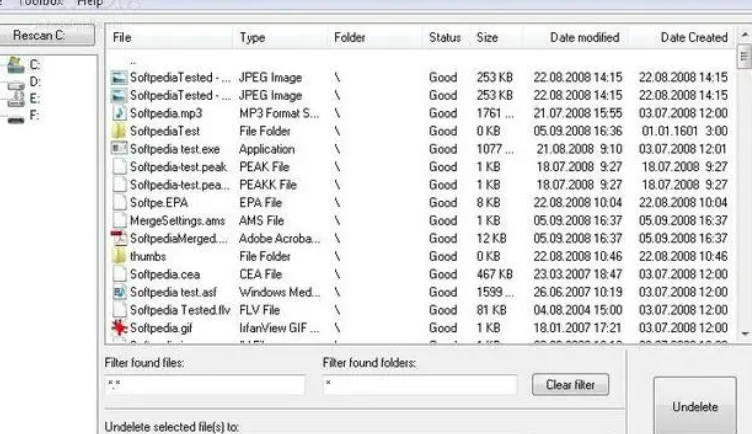The width and height of the screenshot is (752, 434).
Task: Sort by Date Created column header
Action: (x=681, y=37)
